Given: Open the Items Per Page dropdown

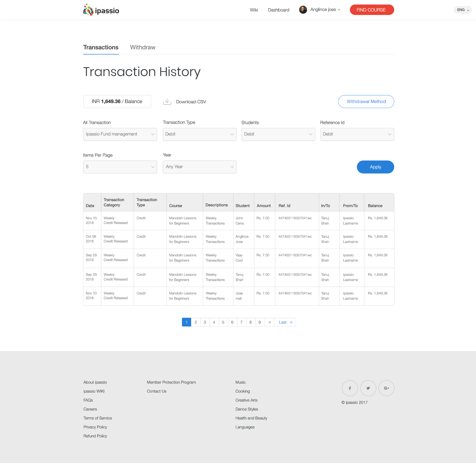Looking at the screenshot, I should click(120, 167).
